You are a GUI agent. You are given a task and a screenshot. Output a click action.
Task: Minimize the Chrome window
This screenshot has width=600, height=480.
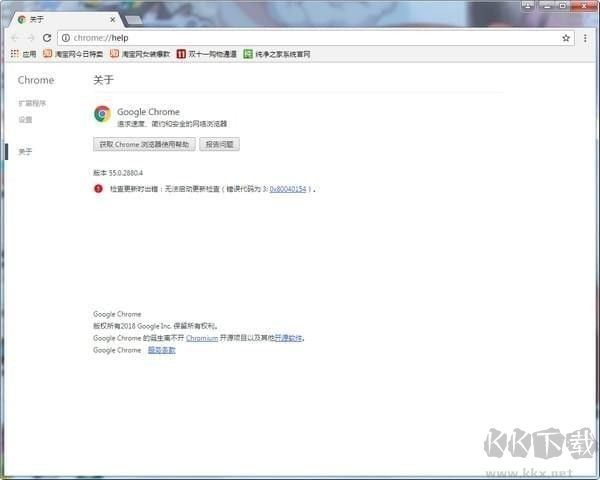[548, 6]
